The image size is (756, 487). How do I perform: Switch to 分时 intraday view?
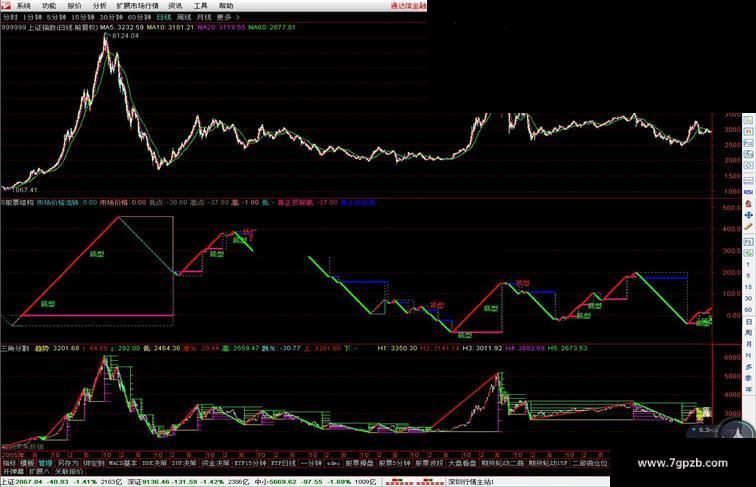[x=10, y=17]
